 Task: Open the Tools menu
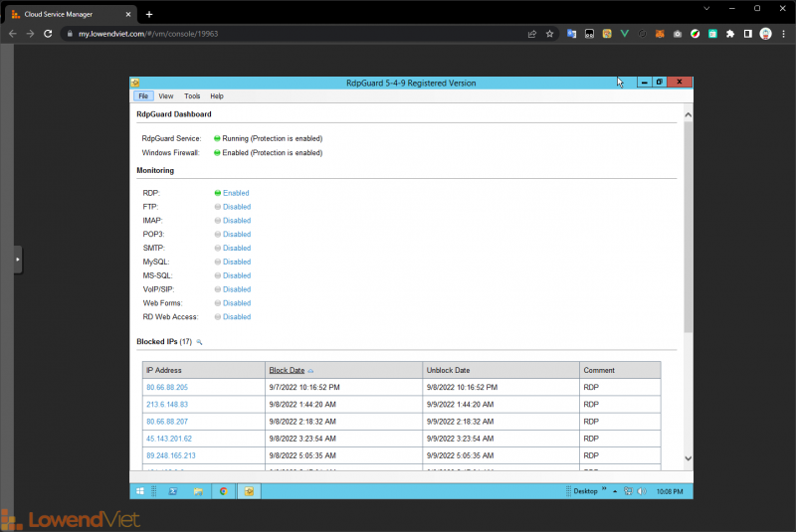coord(192,96)
